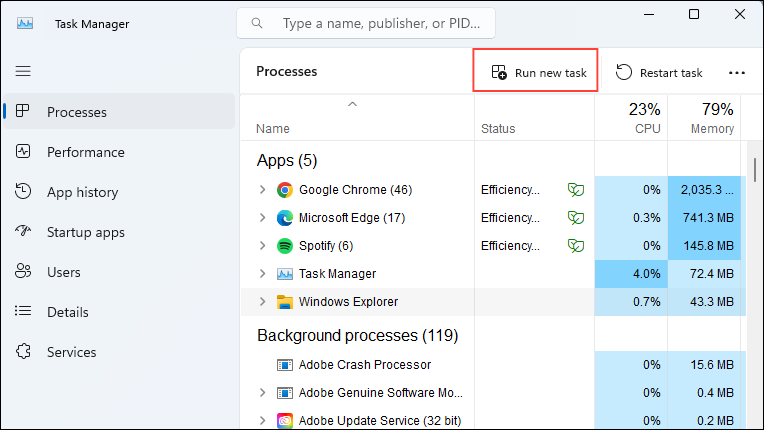This screenshot has height=430, width=764.
Task: Click the three-dot more options icon
Action: [x=737, y=73]
